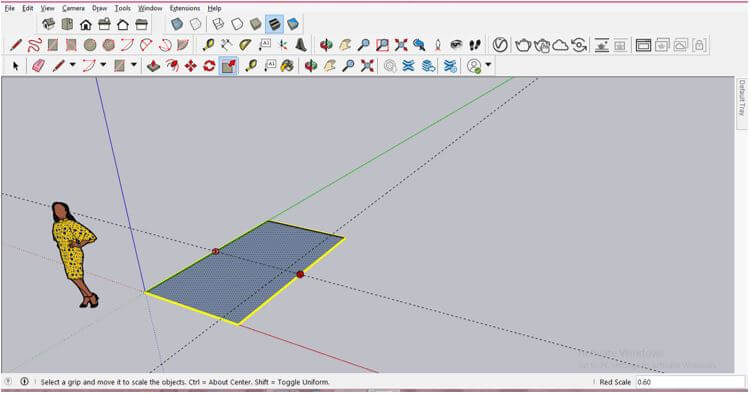The width and height of the screenshot is (751, 394).
Task: Start V-Ray Interactive Render teapot
Action: click(x=542, y=45)
